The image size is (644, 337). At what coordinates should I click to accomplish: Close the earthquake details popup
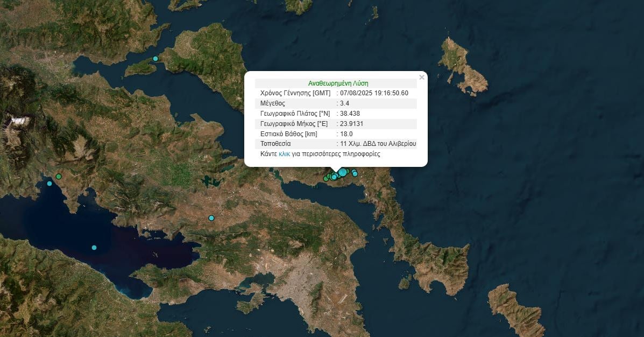coord(421,77)
